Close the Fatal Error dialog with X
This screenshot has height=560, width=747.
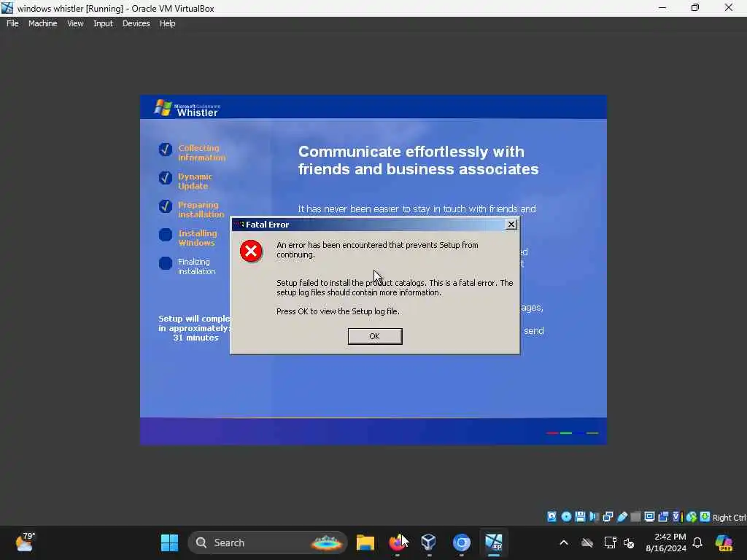[x=511, y=225]
